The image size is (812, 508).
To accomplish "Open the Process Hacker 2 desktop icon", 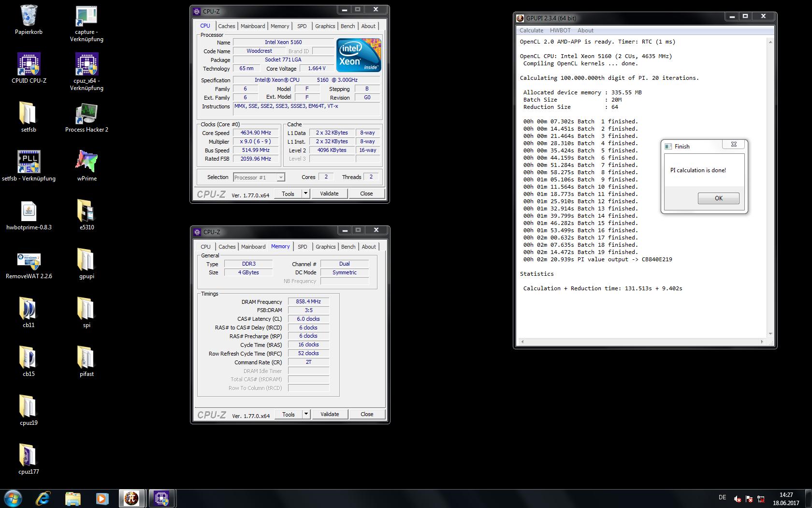I will pos(87,117).
